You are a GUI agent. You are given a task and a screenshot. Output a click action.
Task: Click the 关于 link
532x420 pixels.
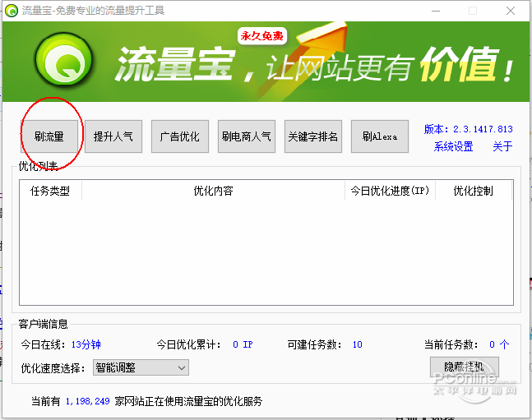coord(502,146)
